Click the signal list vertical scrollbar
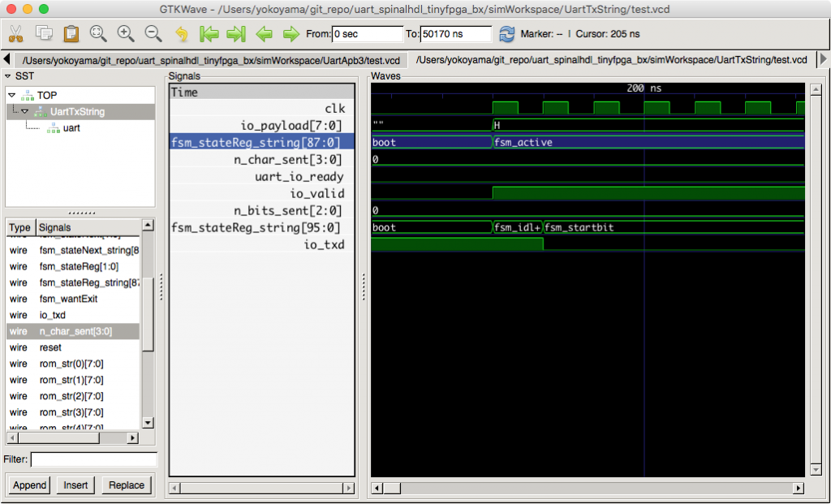Screen dimensions: 831x504 point(148,317)
